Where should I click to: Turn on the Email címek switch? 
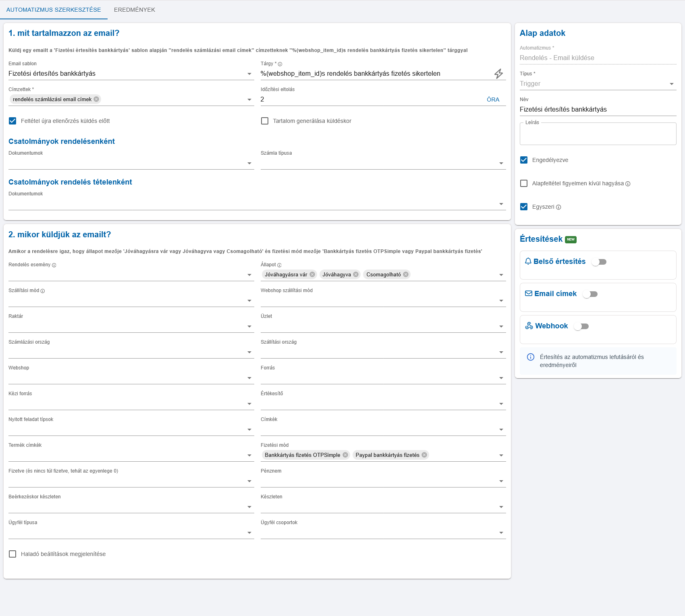(x=590, y=294)
